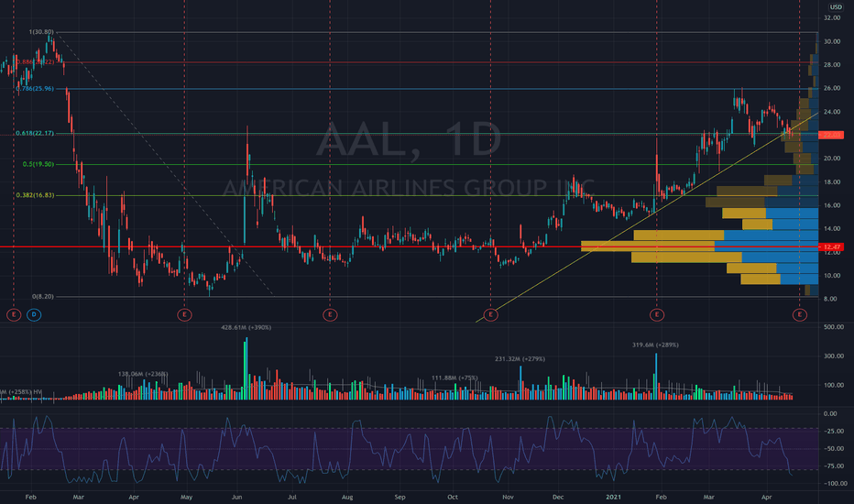Click the 8.00 price axis value

coord(832,299)
